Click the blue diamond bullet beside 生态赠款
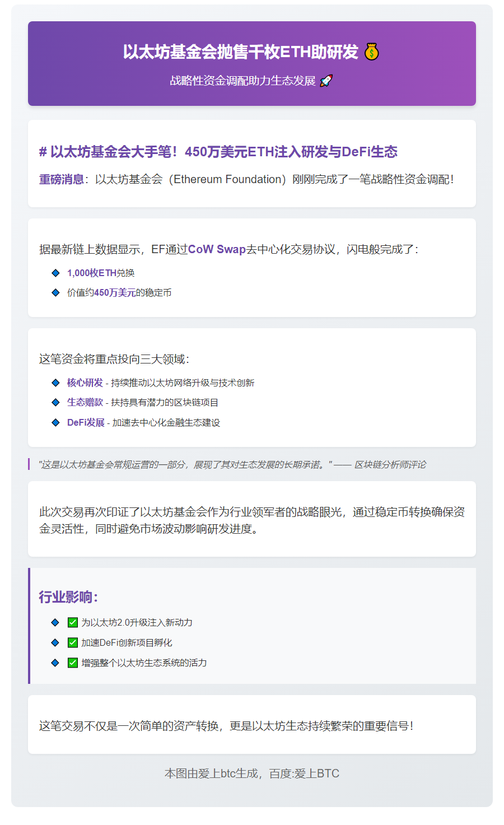 [55, 402]
